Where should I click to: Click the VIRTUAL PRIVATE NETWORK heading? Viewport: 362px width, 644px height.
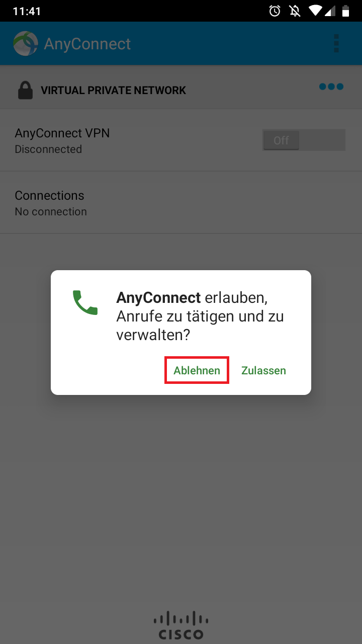pyautogui.click(x=113, y=91)
